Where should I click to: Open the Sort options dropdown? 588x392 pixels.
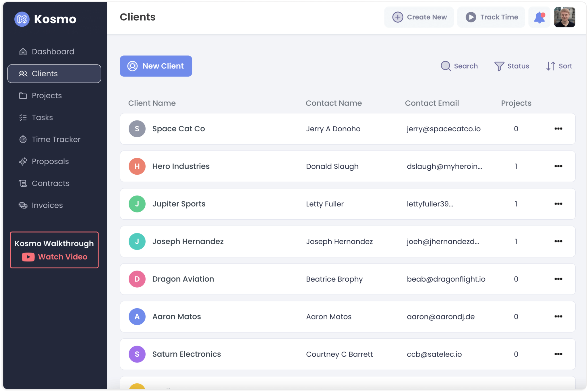[558, 66]
